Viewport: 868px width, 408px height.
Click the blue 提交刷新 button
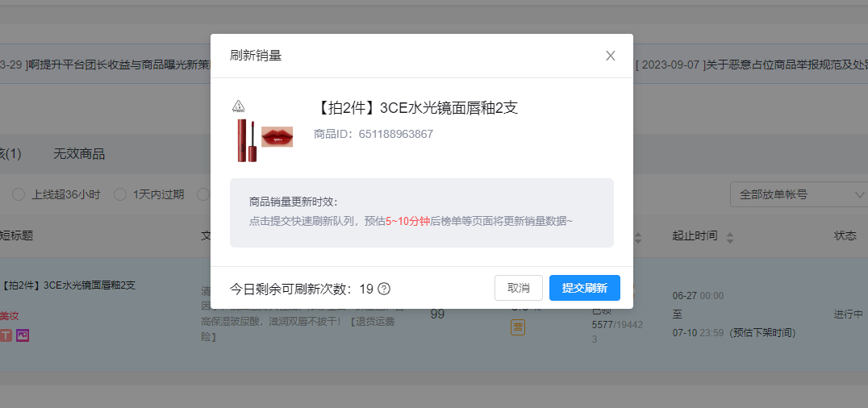[x=584, y=288]
